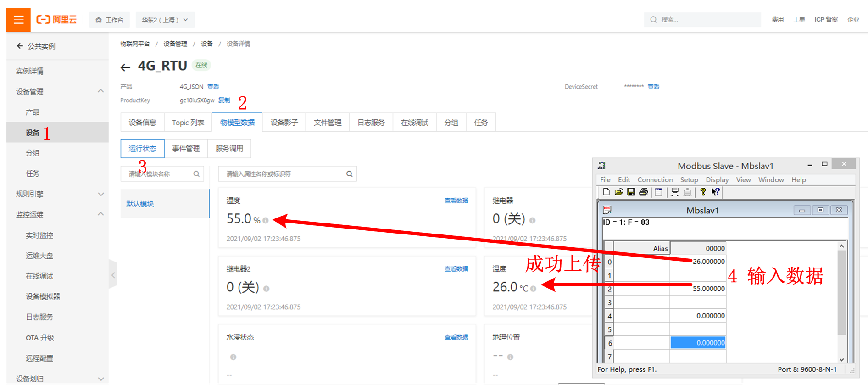Click the New document icon in Modbus Slave
This screenshot has width=868, height=385.
606,192
